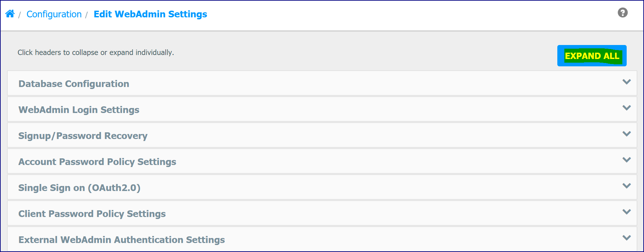Open the help question mark icon
Screen dimensions: 644x252
(x=622, y=13)
